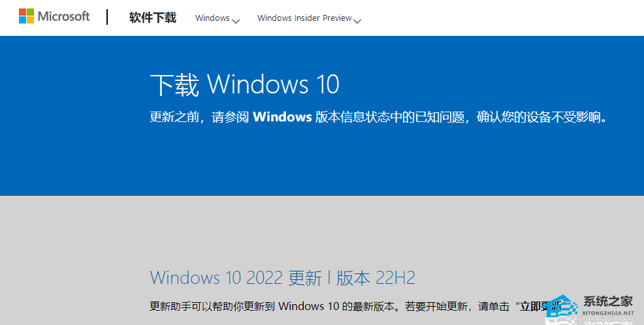This screenshot has height=325, width=644.
Task: Click empty area of blue banner
Action: coord(392,163)
